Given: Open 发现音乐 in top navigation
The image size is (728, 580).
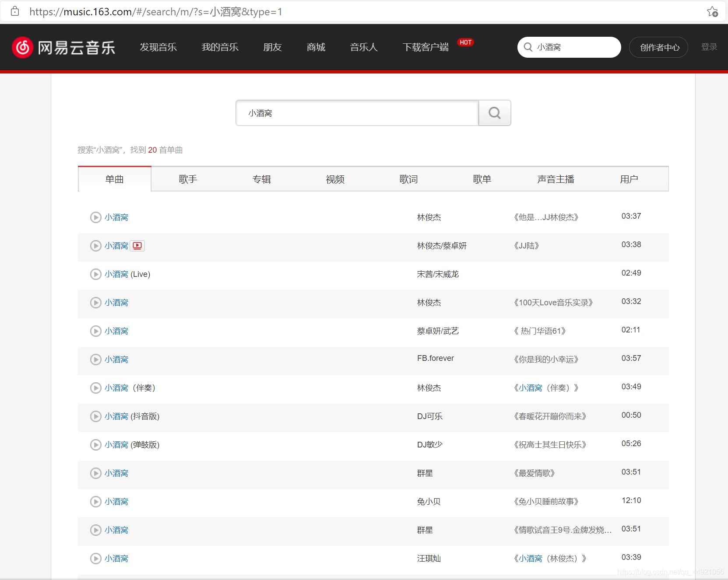Looking at the screenshot, I should (x=158, y=47).
